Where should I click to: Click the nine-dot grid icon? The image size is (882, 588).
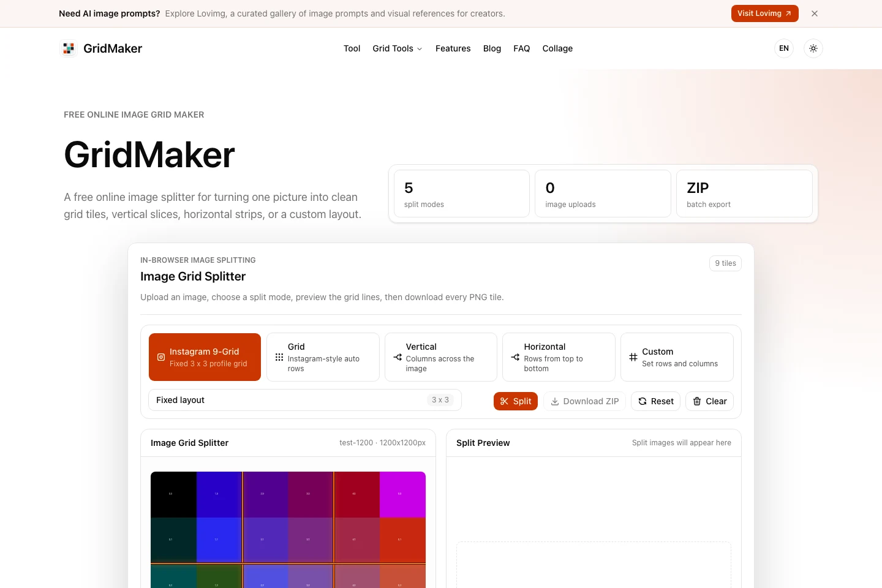(x=279, y=357)
